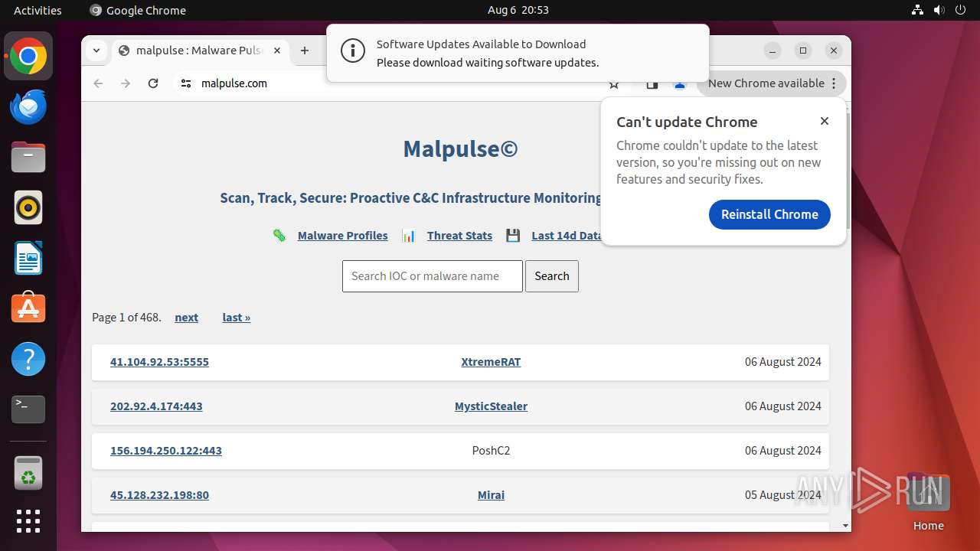Reload the malpulse.com page
The image size is (980, 551).
[x=153, y=83]
